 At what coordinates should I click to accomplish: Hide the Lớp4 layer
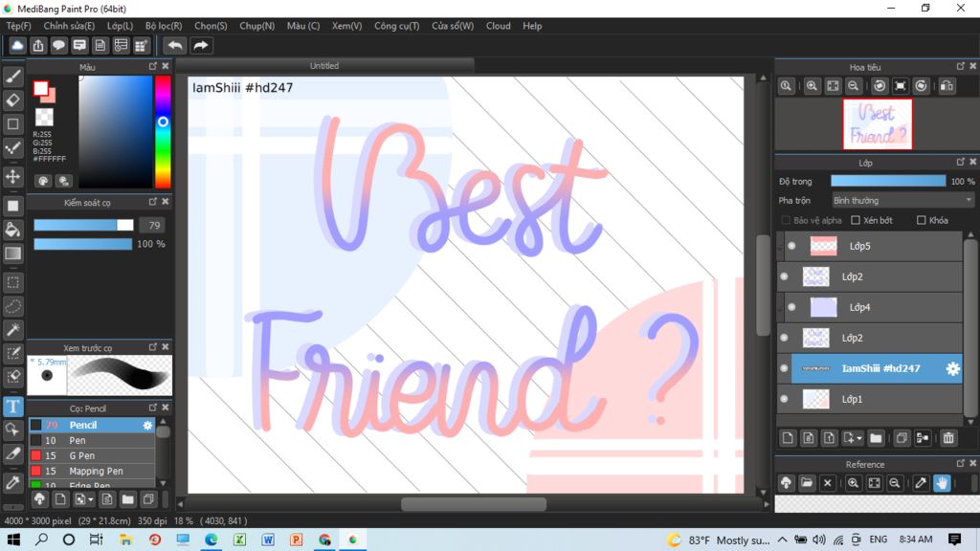pos(791,307)
